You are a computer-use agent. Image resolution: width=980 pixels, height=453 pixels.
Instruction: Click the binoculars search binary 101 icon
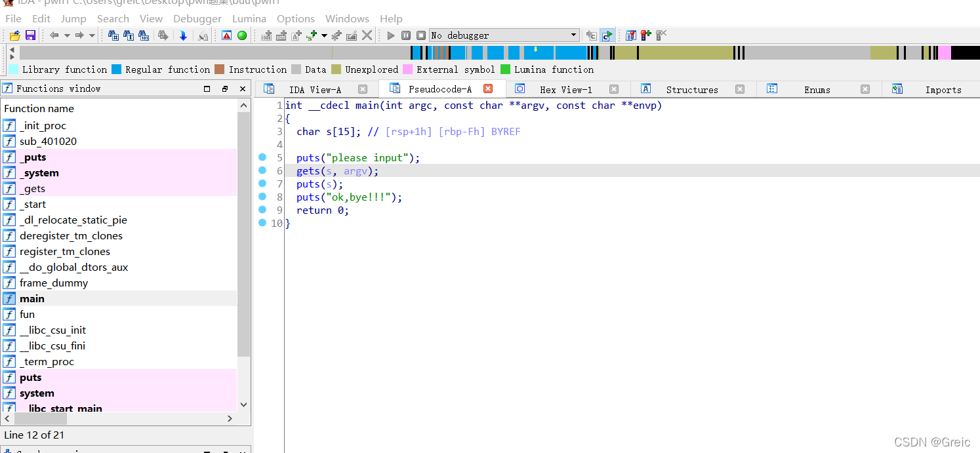[x=144, y=35]
